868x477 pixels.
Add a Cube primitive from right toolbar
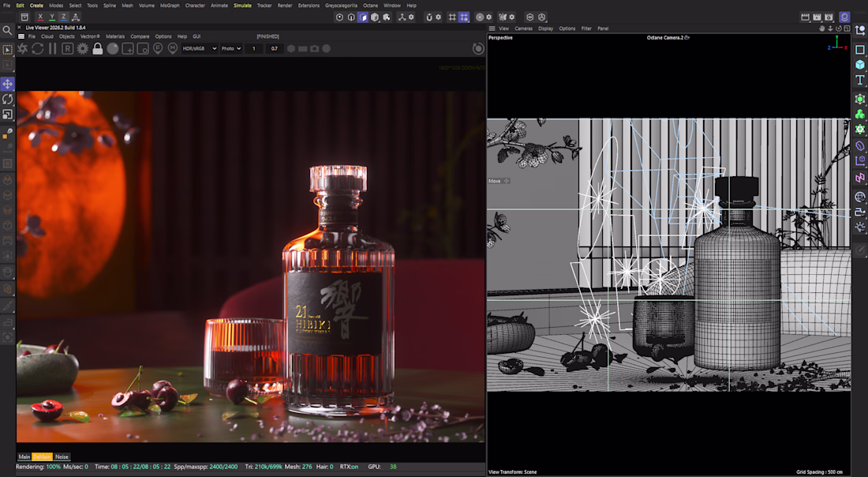pos(859,65)
